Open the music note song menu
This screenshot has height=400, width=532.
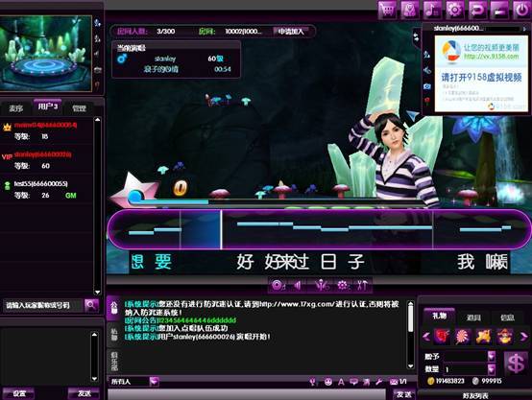(x=432, y=10)
